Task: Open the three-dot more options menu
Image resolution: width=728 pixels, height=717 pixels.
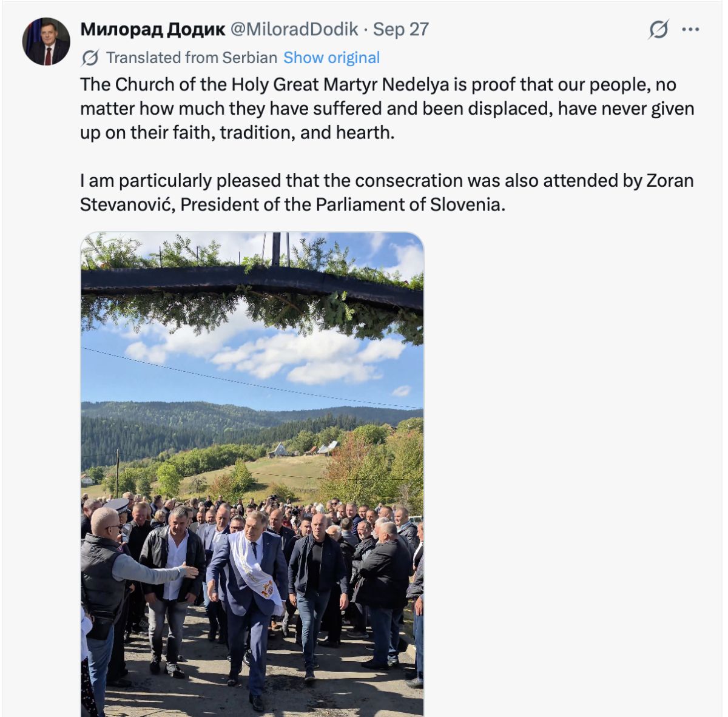Action: (x=691, y=29)
